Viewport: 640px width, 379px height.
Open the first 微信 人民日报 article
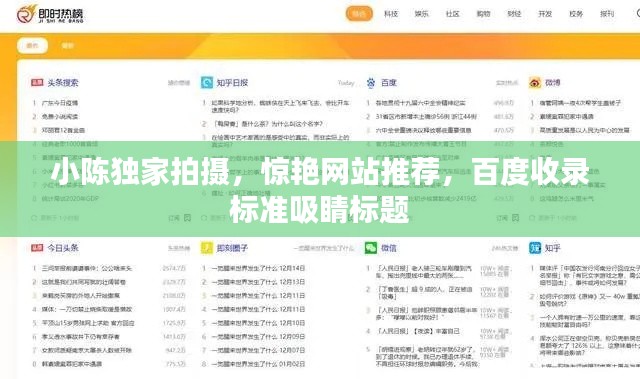pos(424,272)
